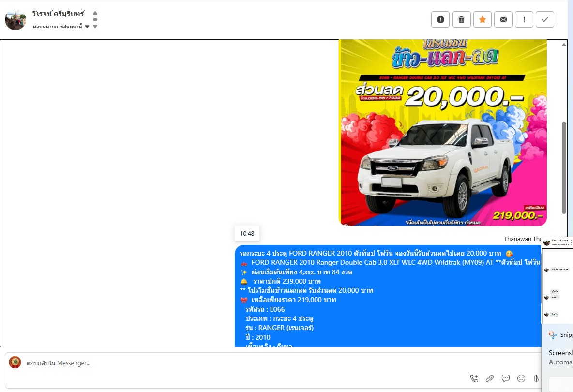573x392 pixels.
Task: Attach a file with the paperclip icon
Action: [x=490, y=378]
